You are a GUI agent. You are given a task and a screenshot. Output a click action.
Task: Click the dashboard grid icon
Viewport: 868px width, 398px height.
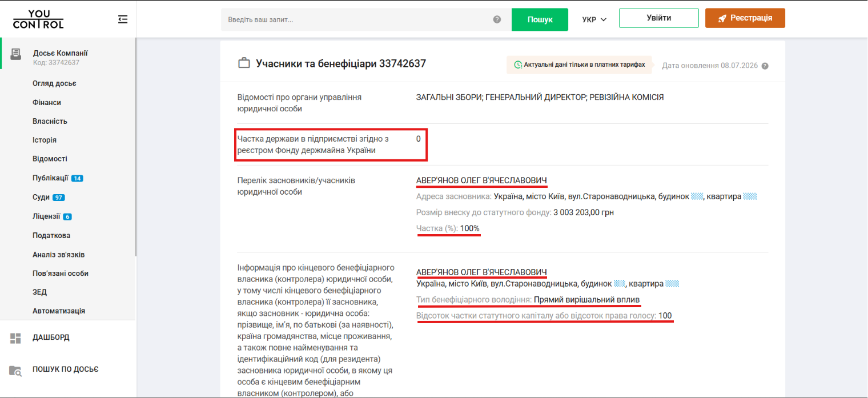[x=15, y=338]
